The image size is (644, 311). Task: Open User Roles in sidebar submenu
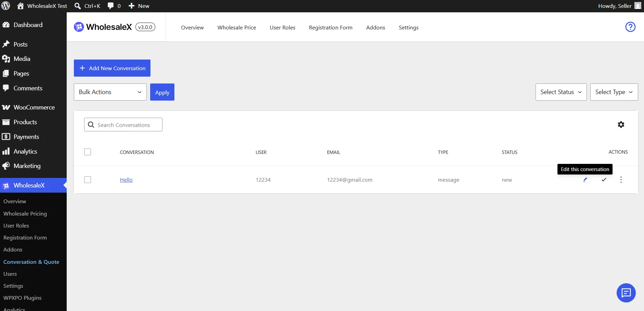point(16,225)
